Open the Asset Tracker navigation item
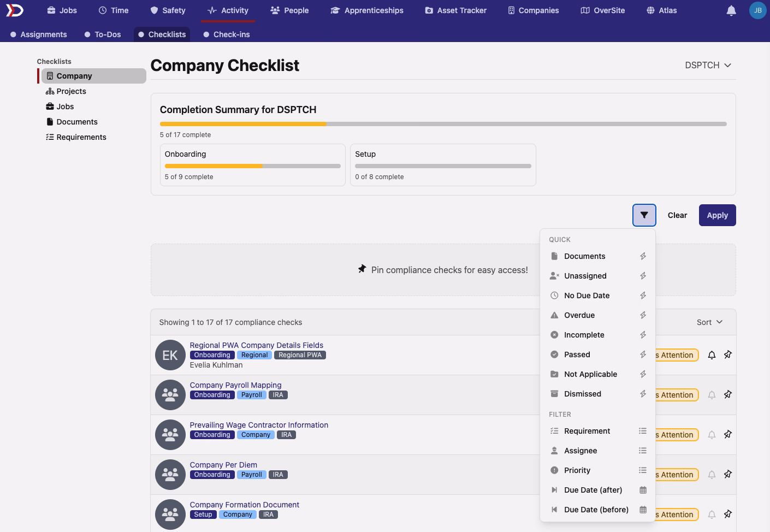 [x=455, y=10]
